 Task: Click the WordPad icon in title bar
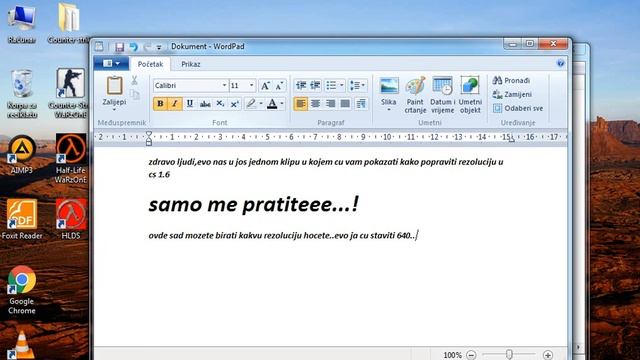pyautogui.click(x=99, y=47)
